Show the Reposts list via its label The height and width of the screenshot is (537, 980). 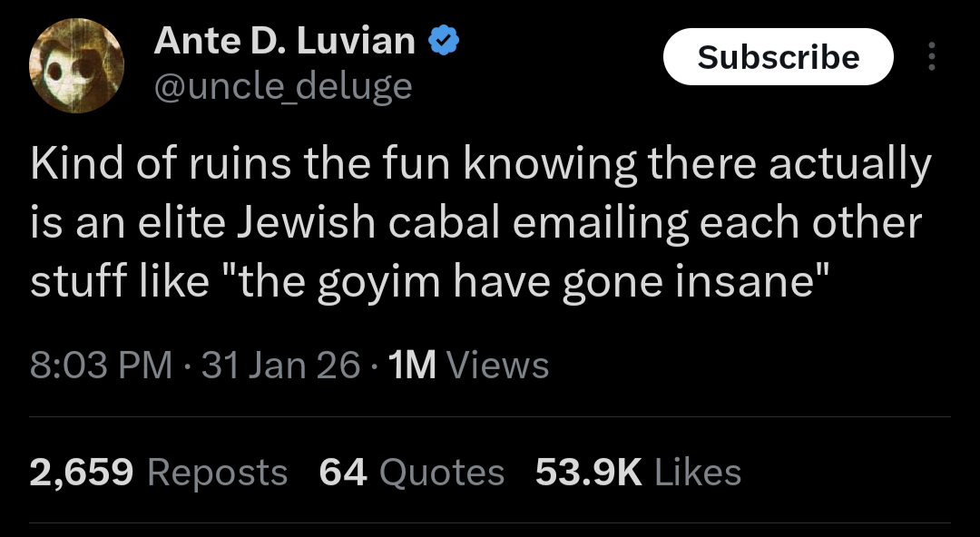pyautogui.click(x=217, y=473)
